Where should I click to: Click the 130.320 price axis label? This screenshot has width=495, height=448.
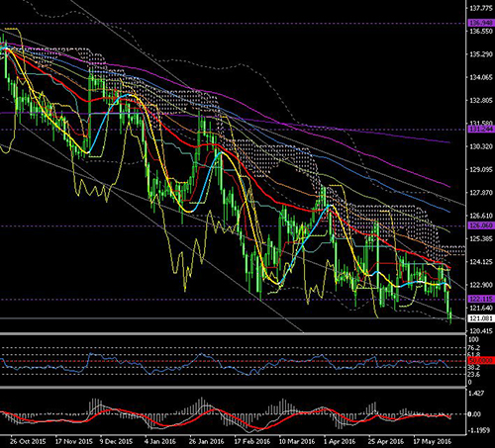pyautogui.click(x=481, y=146)
